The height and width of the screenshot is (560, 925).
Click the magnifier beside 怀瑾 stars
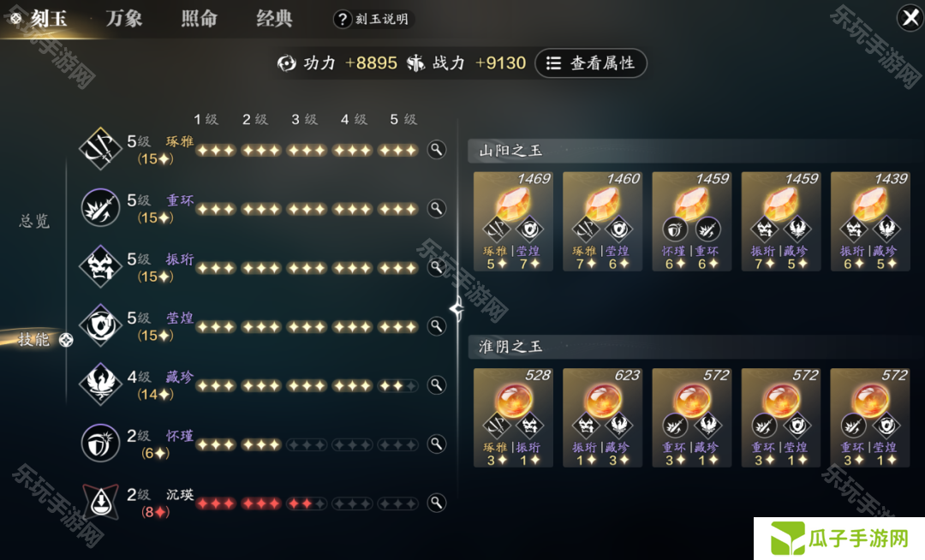437,444
